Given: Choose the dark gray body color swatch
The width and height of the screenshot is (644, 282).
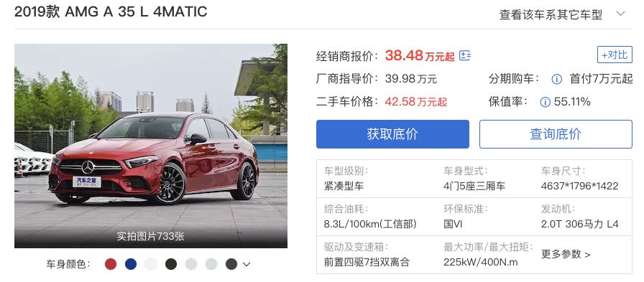Looking at the screenshot, I should [231, 264].
